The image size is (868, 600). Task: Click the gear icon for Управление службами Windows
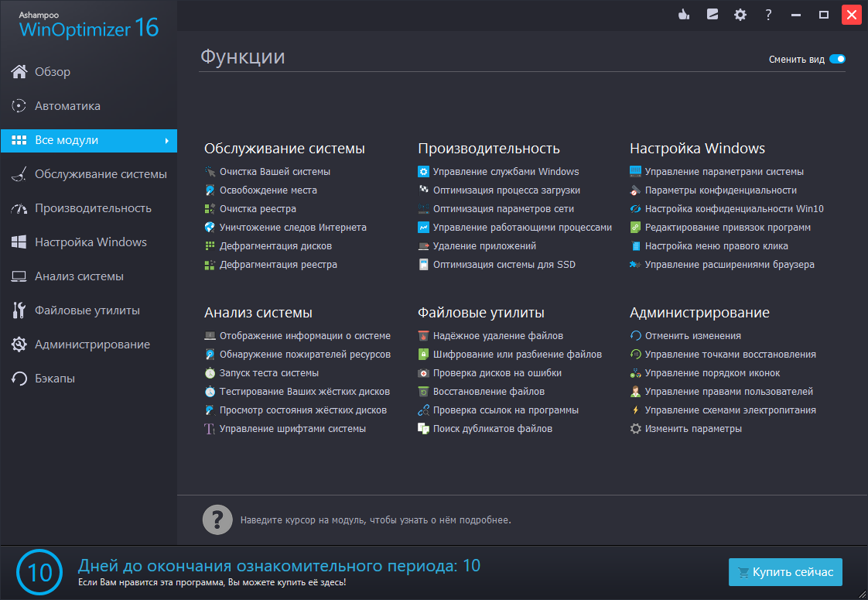423,172
